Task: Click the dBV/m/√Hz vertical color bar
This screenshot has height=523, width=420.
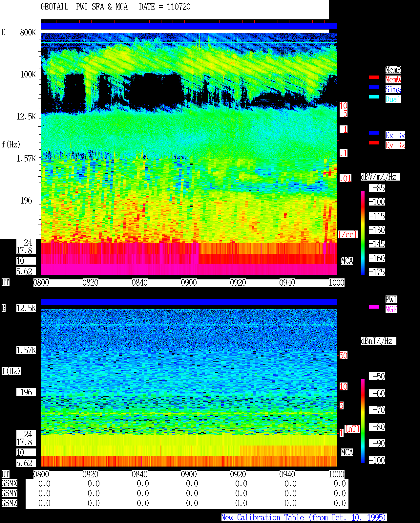Action: [363, 233]
